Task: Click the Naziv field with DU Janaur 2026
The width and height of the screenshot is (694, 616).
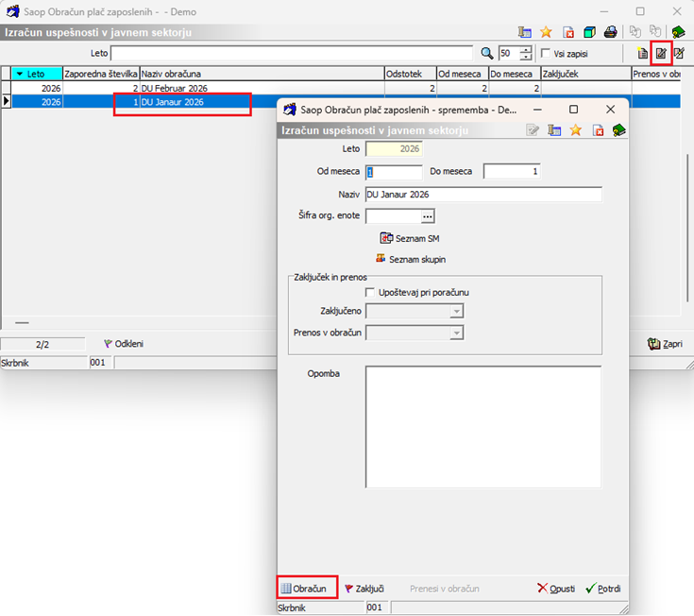Action: (483, 195)
